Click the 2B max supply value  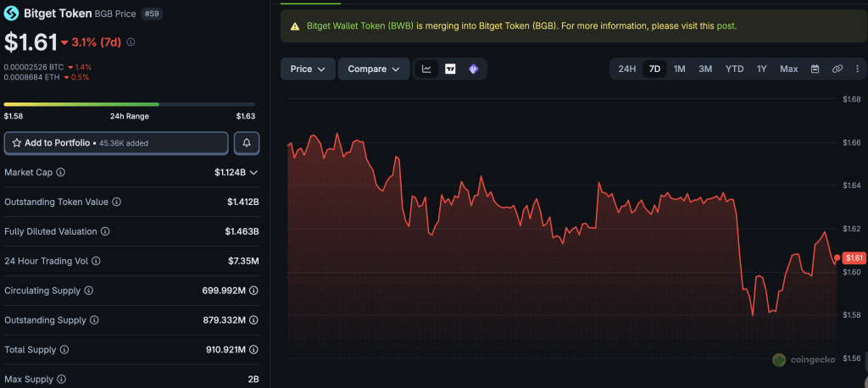tap(253, 380)
